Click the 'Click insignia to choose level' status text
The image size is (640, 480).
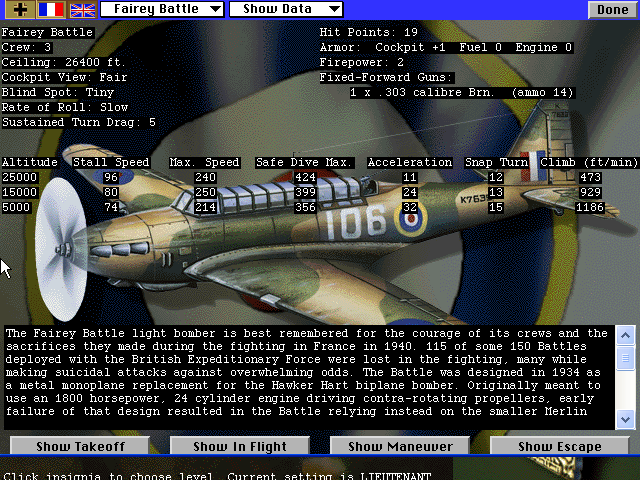(108, 476)
